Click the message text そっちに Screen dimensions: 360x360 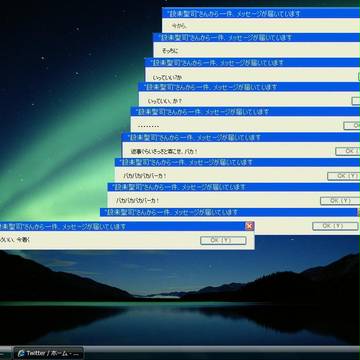coord(170,51)
